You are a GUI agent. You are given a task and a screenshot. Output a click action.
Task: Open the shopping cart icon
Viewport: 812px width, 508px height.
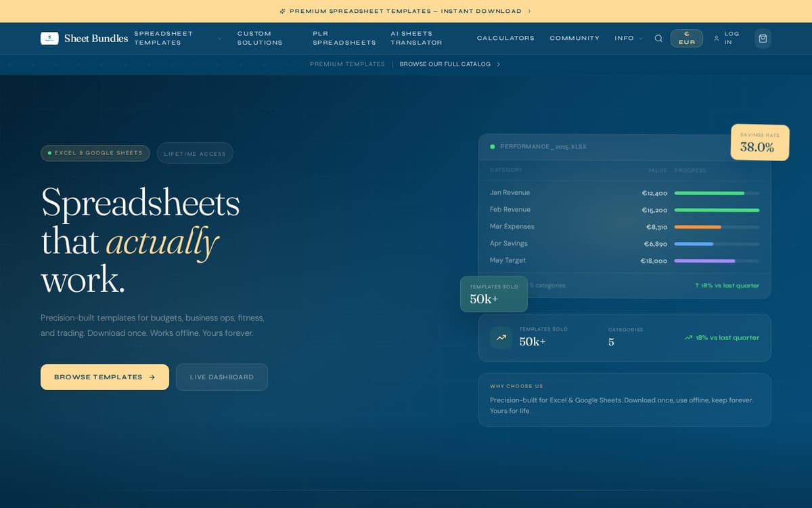pyautogui.click(x=763, y=39)
